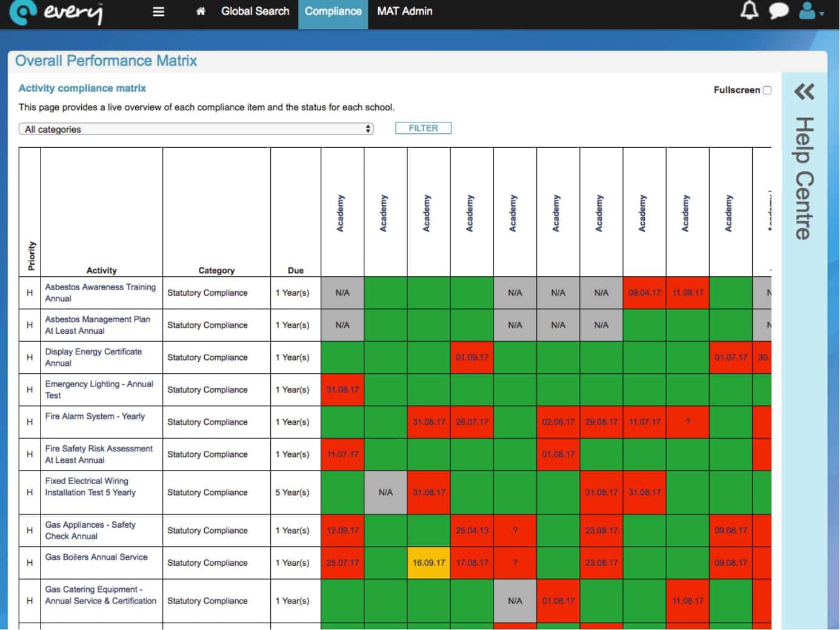The width and height of the screenshot is (840, 630).
Task: Select Gas Boilers Annual Service activity
Action: point(96,557)
